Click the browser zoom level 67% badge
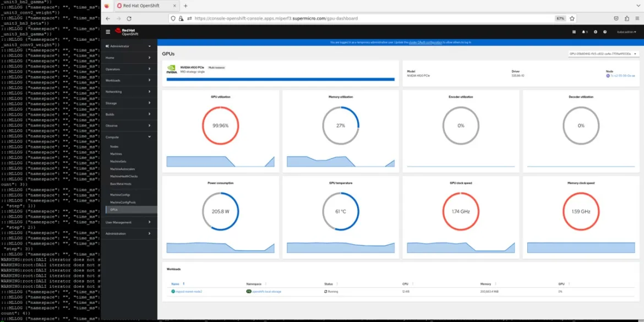Image resolution: width=644 pixels, height=322 pixels. coord(560,19)
